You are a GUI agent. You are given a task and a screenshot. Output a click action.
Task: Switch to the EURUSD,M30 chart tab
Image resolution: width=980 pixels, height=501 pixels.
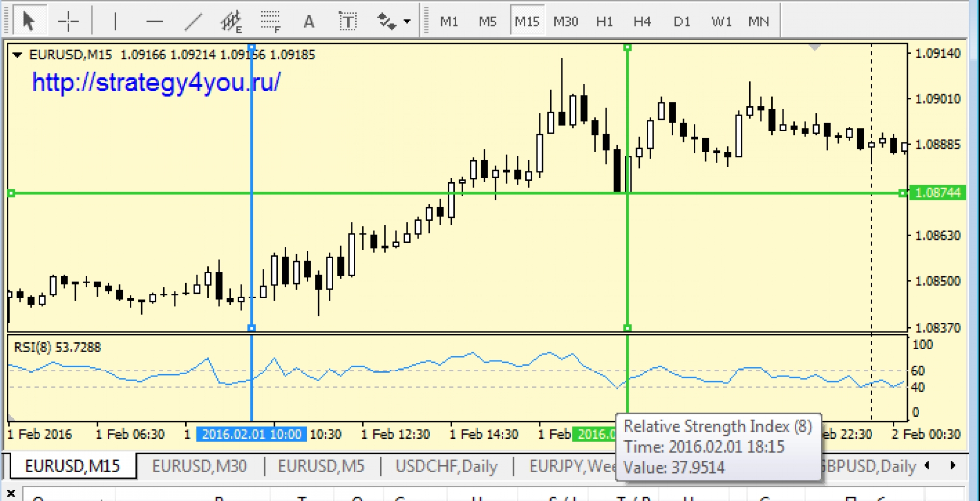199,466
